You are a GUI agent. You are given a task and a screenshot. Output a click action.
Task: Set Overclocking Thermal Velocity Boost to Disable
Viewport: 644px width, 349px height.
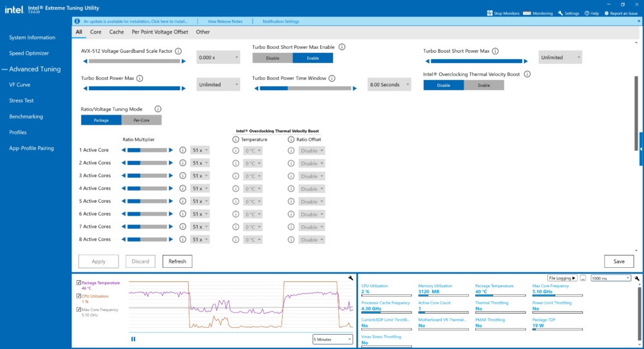444,86
